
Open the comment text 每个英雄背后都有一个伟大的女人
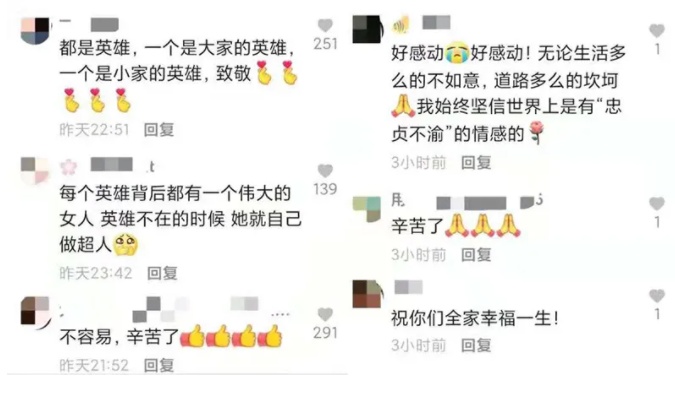point(180,219)
